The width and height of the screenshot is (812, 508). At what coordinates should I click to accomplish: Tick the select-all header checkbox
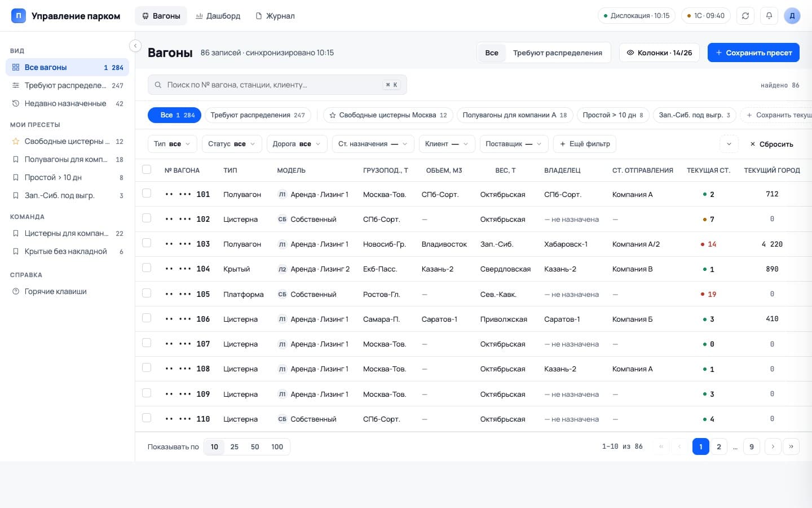147,169
